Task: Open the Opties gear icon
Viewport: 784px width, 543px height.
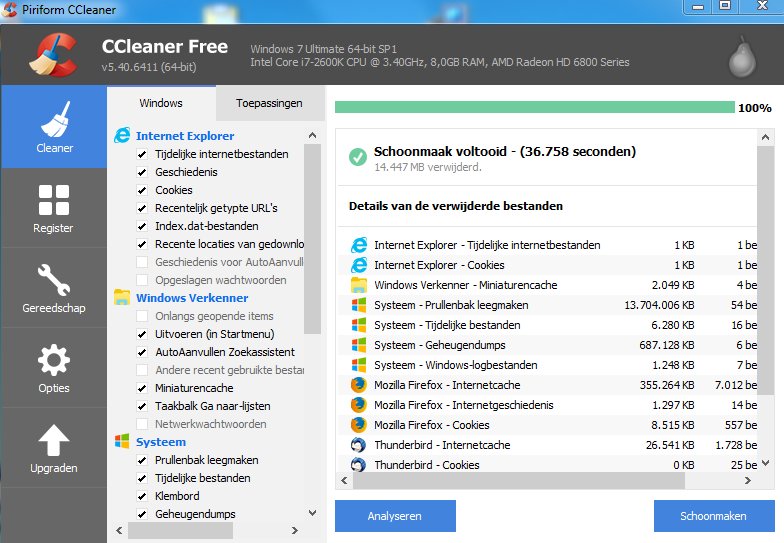Action: click(x=54, y=360)
